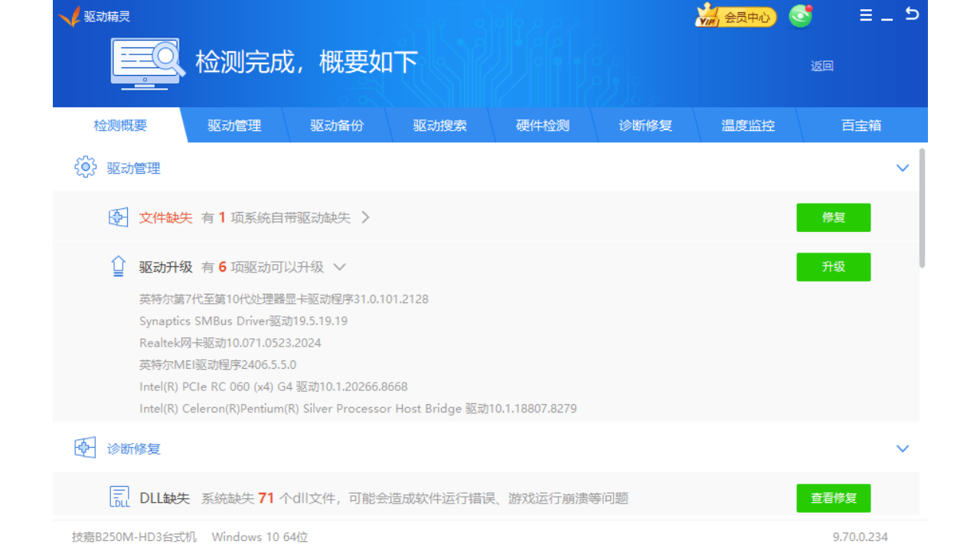Click the 查看修复 button
Image resolution: width=980 pixels, height=551 pixels.
tap(833, 498)
